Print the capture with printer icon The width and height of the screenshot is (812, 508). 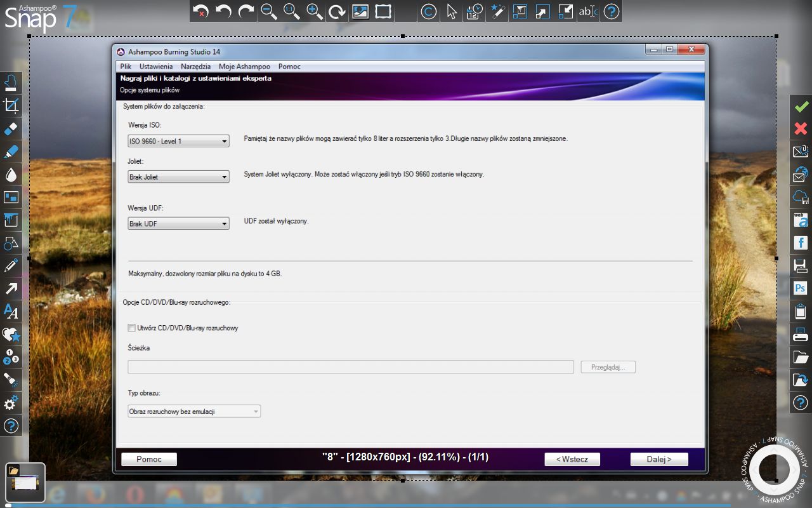801,334
